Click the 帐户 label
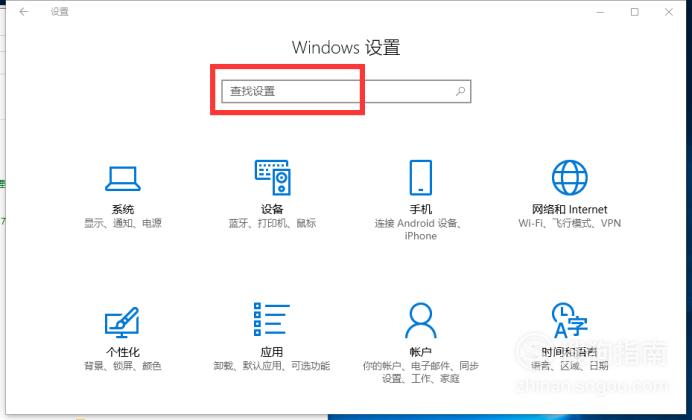Screen dimensions: 692x420 tap(421, 352)
